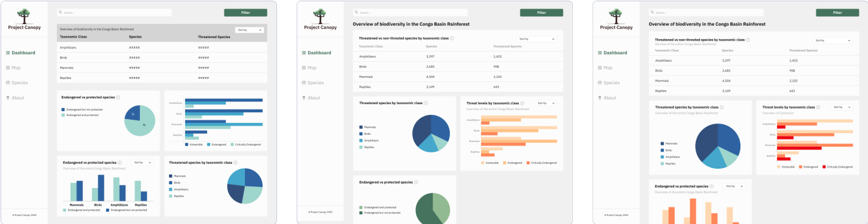Open info for Endangered vs protected in middle mockup
Viewport: 868px width, 224px height.
click(x=416, y=182)
